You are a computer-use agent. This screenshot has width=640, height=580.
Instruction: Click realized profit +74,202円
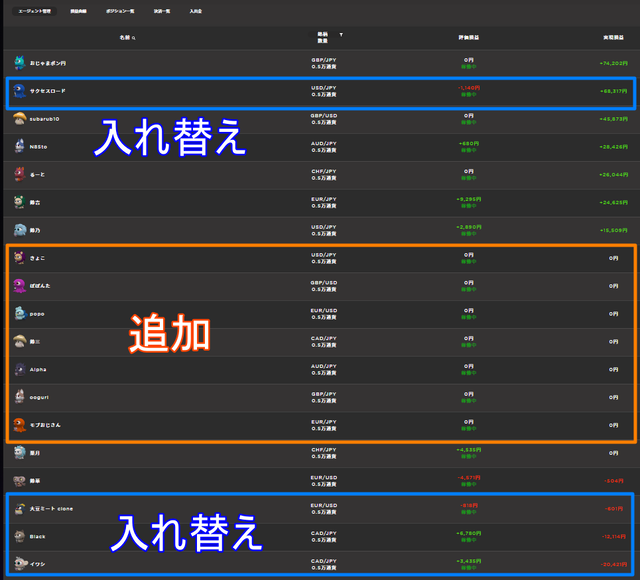613,63
